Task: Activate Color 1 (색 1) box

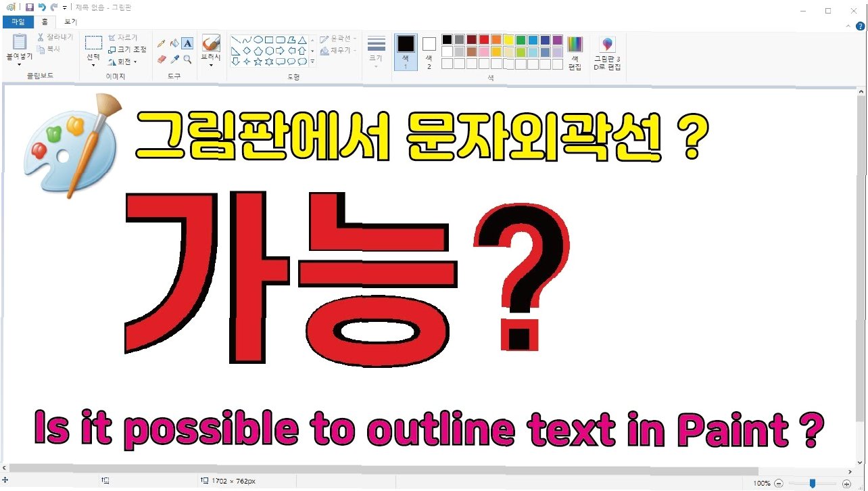Action: click(x=406, y=52)
